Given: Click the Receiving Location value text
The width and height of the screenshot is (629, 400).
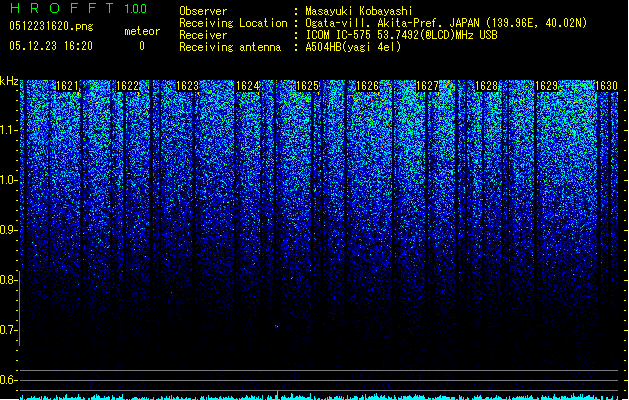Looking at the screenshot, I should (446, 23).
